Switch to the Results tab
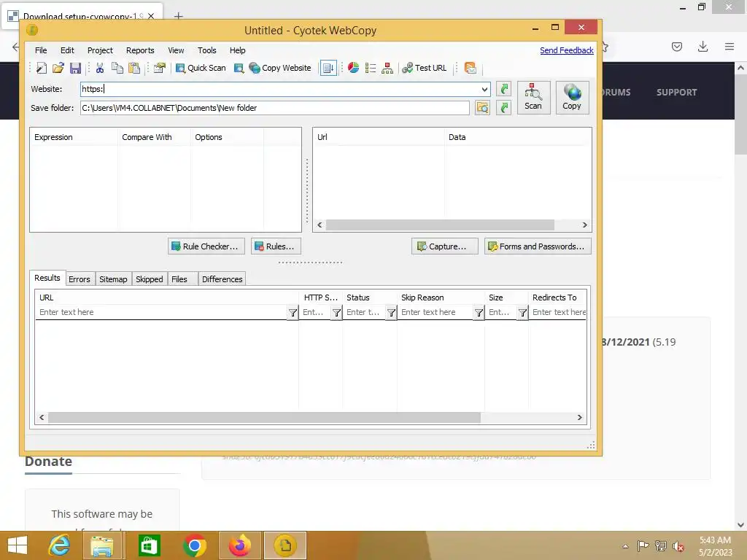This screenshot has width=747, height=560. click(47, 278)
